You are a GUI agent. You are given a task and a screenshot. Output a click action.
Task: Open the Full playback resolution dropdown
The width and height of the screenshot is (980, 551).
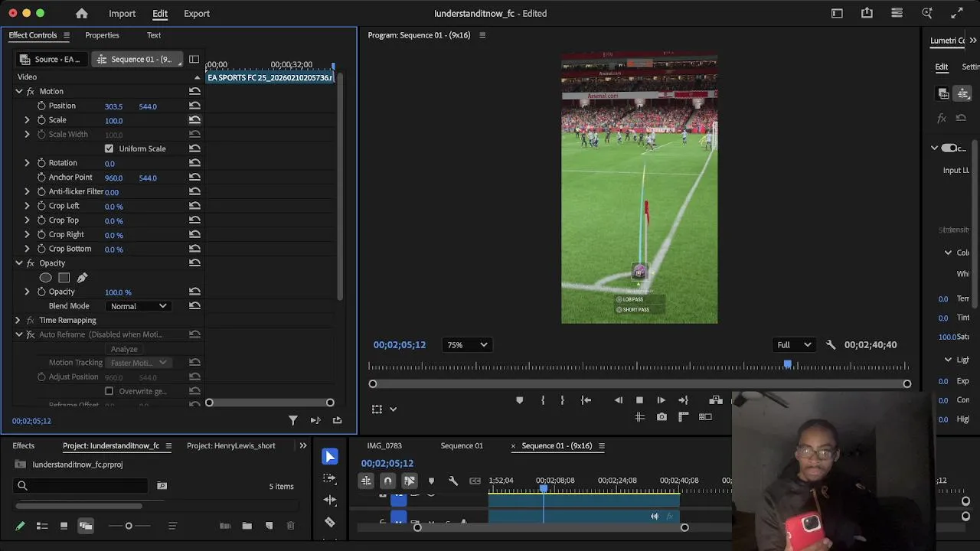coord(794,345)
